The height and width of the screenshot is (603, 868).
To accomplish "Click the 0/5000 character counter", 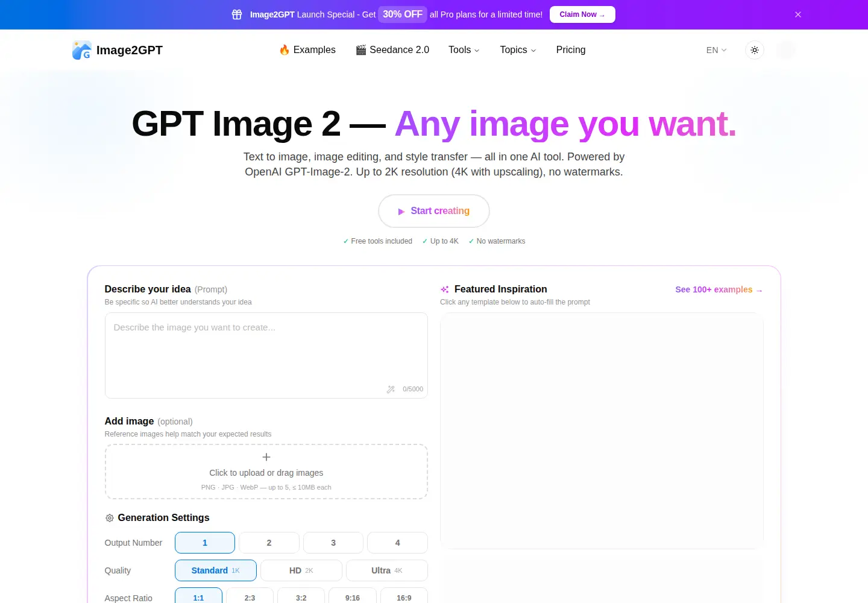I will [x=413, y=390].
